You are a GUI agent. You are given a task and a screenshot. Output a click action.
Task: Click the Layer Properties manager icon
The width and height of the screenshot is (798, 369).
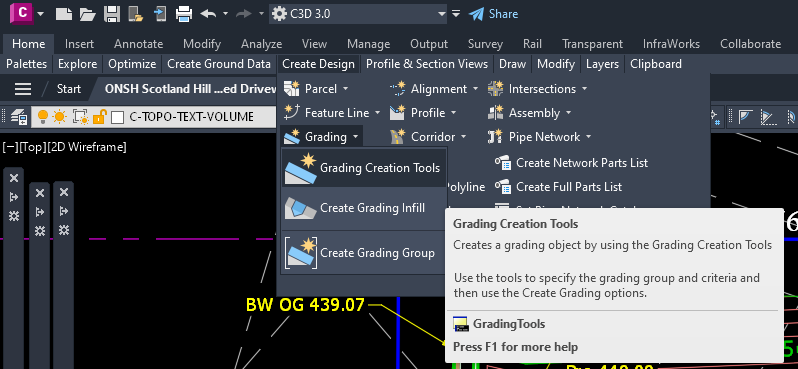[x=19, y=117]
